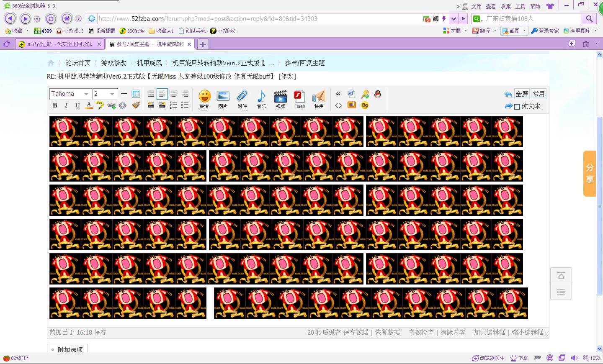Expand the 截图 screenshot dropdown arrow
The width and height of the screenshot is (603, 364).
(x=524, y=31)
